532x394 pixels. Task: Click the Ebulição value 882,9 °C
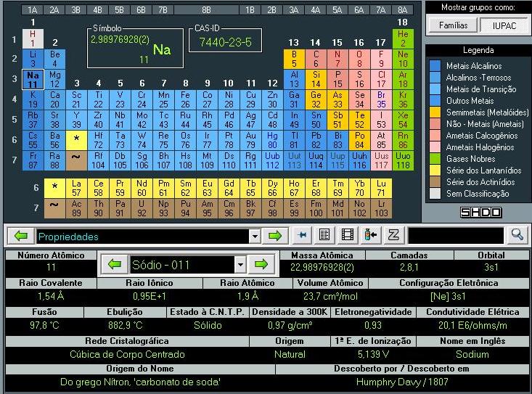click(125, 325)
